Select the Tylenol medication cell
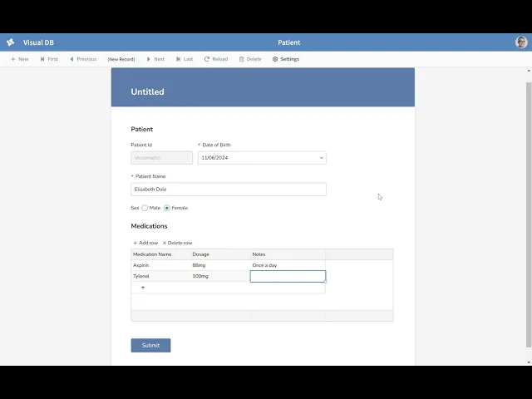532x399 pixels. point(160,276)
